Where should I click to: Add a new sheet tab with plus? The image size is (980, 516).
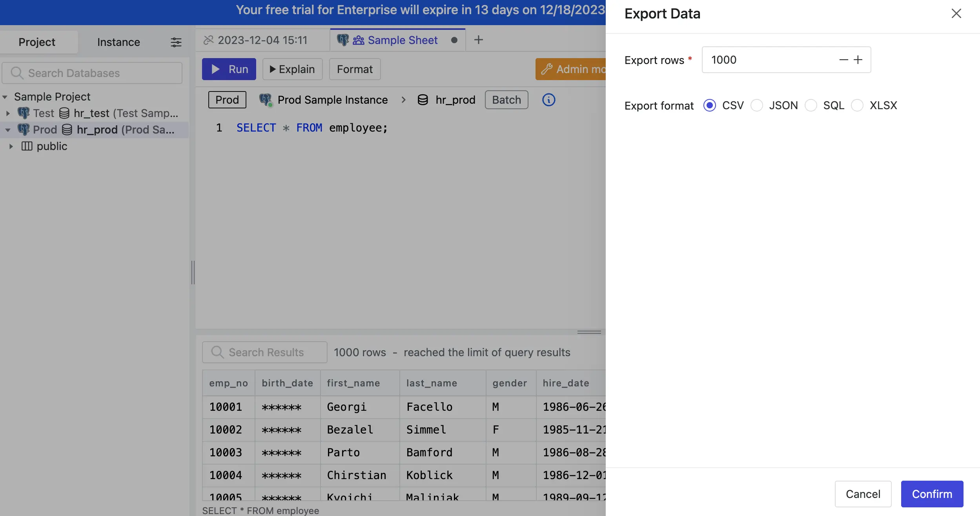coord(478,40)
